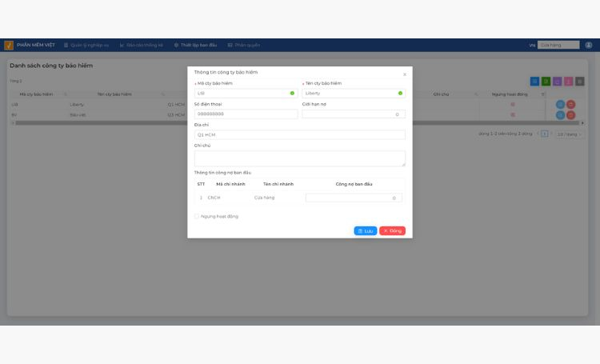The image size is (600, 364).
Task: Click the Lưu save button
Action: pyautogui.click(x=366, y=231)
